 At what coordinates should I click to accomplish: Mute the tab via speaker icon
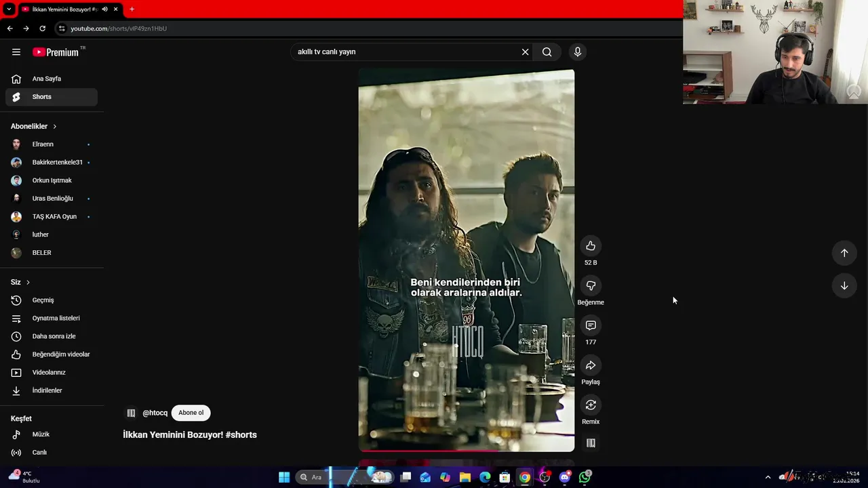coord(104,9)
